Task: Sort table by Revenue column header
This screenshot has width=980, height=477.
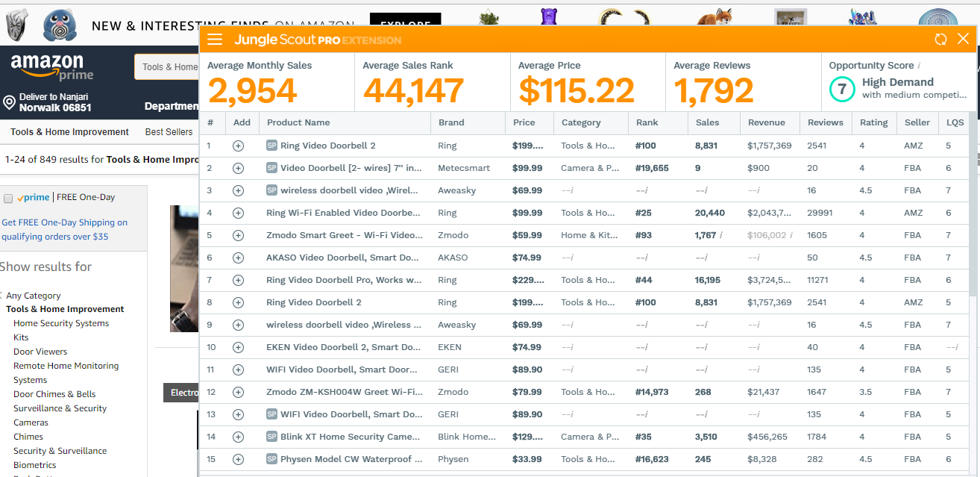Action: [767, 122]
